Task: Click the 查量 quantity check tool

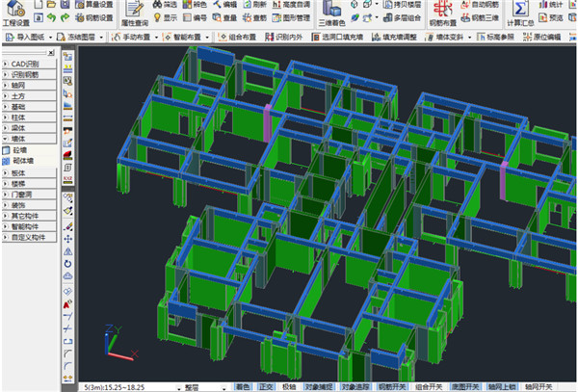Action: point(224,17)
